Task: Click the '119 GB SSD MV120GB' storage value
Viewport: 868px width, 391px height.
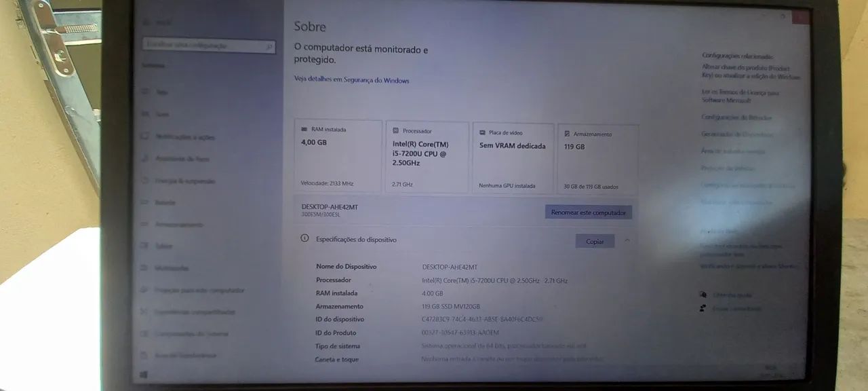Action: [450, 306]
